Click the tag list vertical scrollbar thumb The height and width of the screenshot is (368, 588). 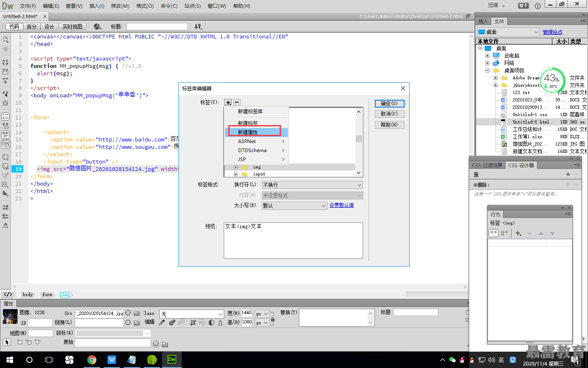[x=359, y=139]
